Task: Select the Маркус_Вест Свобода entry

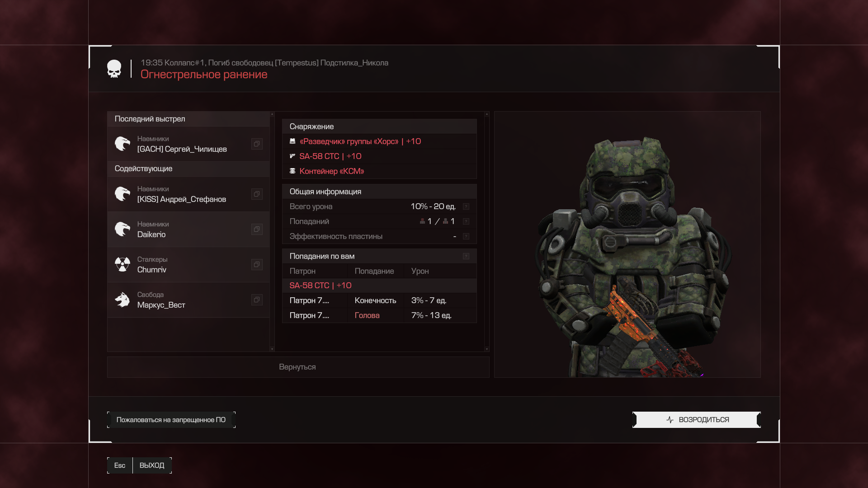Action: 189,300
